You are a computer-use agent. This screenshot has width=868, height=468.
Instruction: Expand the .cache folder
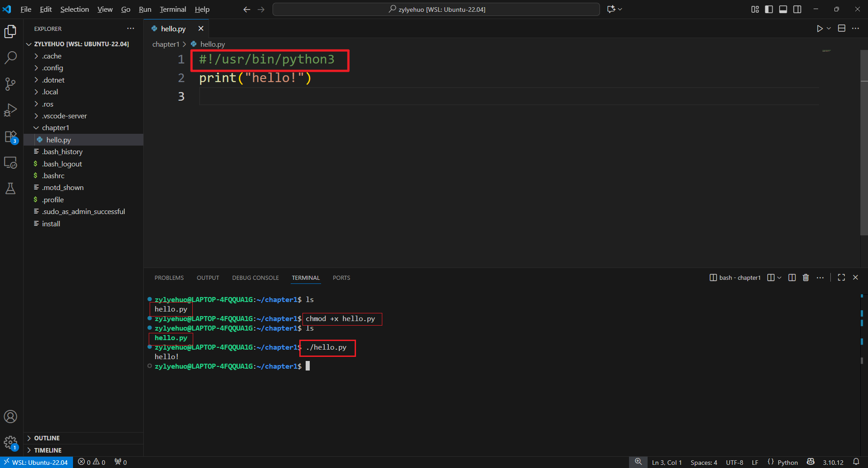click(83, 56)
